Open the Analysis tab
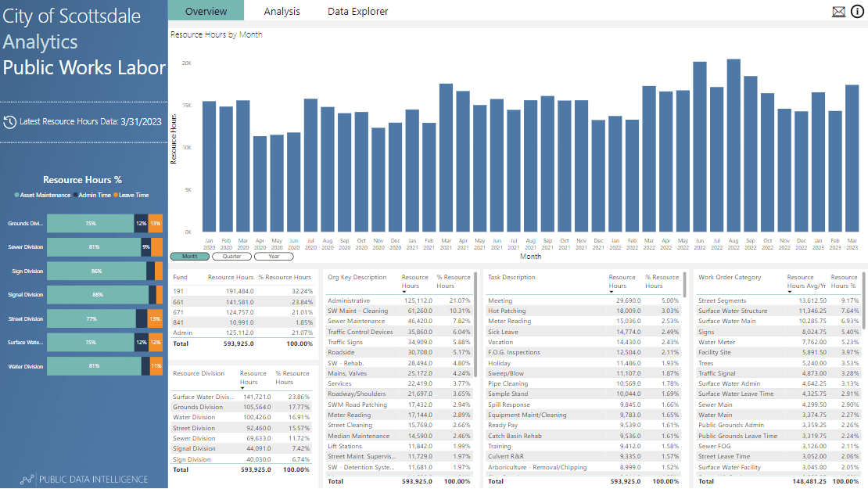Image resolution: width=868 pixels, height=489 pixels. click(x=282, y=11)
